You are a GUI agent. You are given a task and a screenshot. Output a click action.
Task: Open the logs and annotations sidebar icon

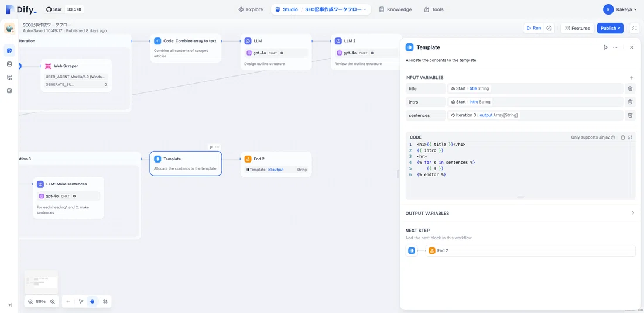click(9, 78)
